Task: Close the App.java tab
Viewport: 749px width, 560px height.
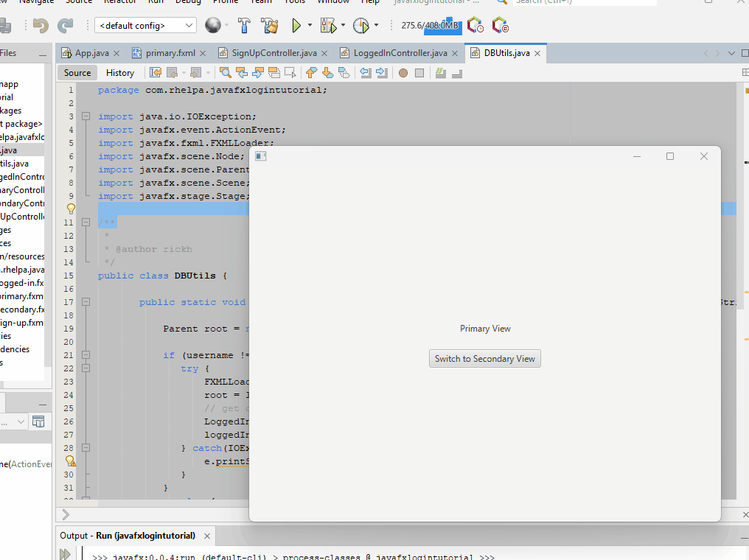Action: (116, 54)
